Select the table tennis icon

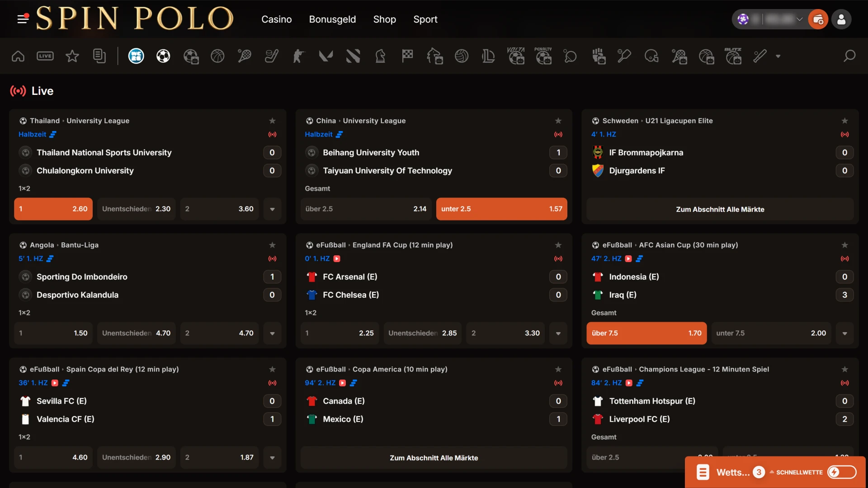(570, 56)
